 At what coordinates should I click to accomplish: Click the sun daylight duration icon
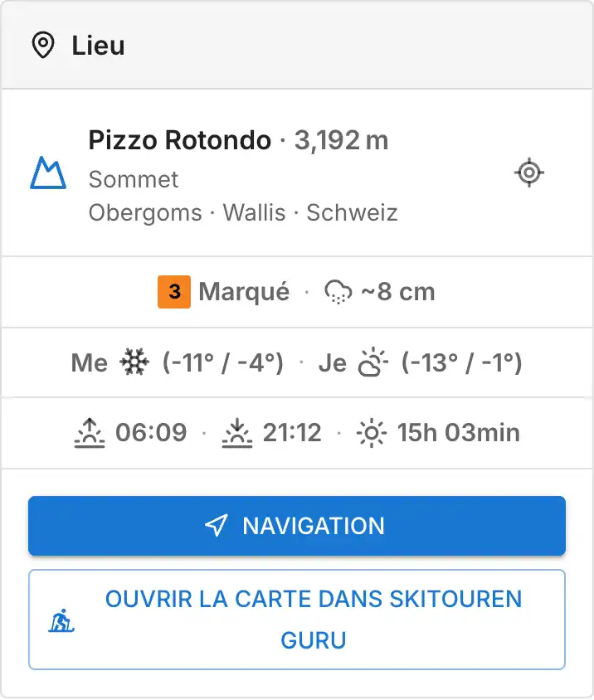click(372, 433)
